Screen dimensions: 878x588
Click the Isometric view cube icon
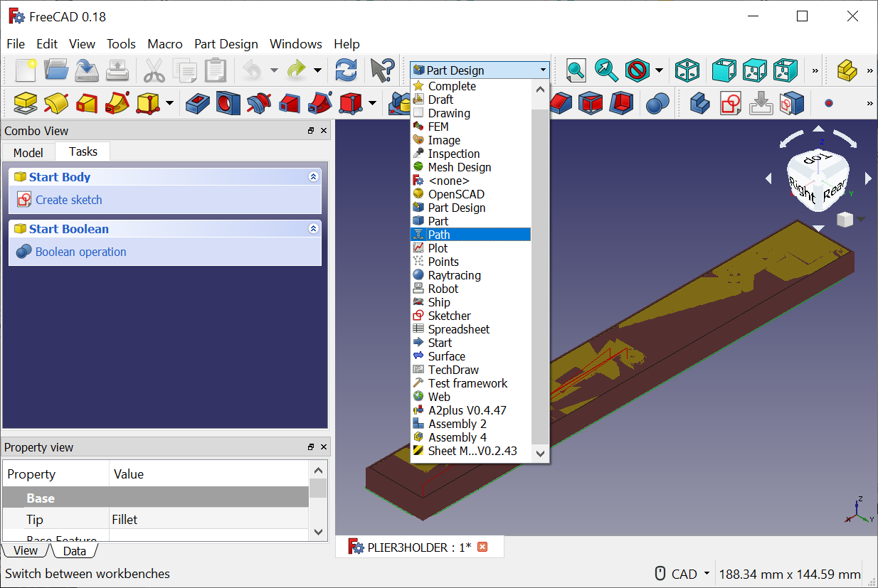click(687, 70)
